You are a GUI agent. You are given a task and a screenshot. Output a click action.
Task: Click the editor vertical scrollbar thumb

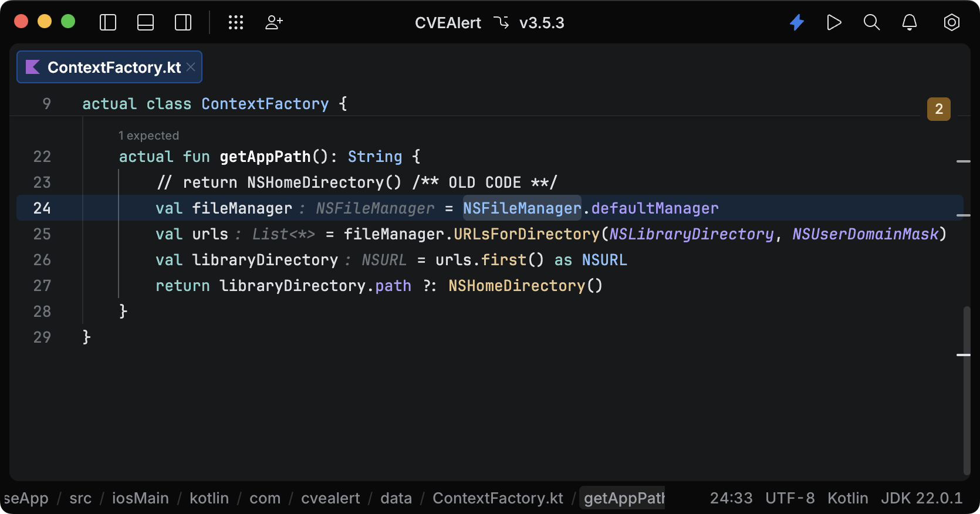(x=967, y=390)
